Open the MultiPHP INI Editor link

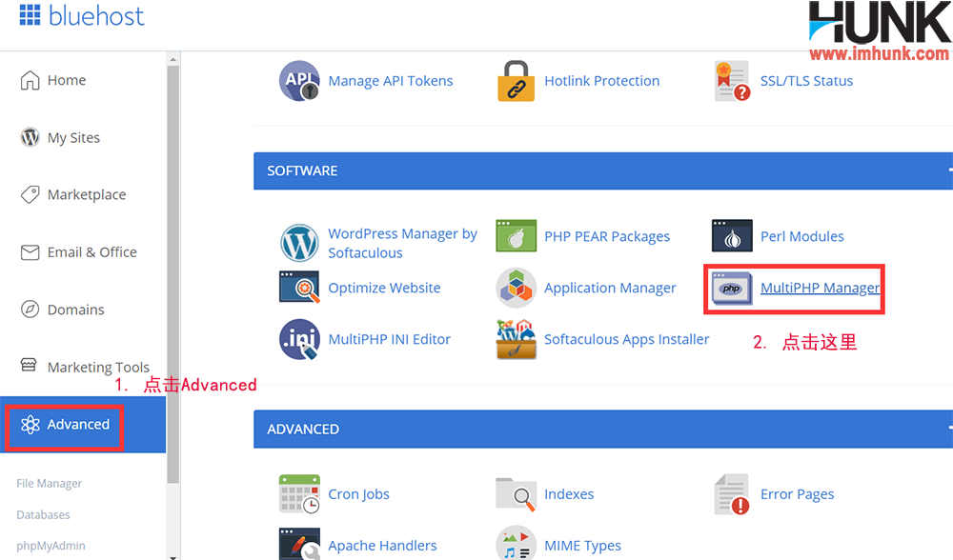390,339
